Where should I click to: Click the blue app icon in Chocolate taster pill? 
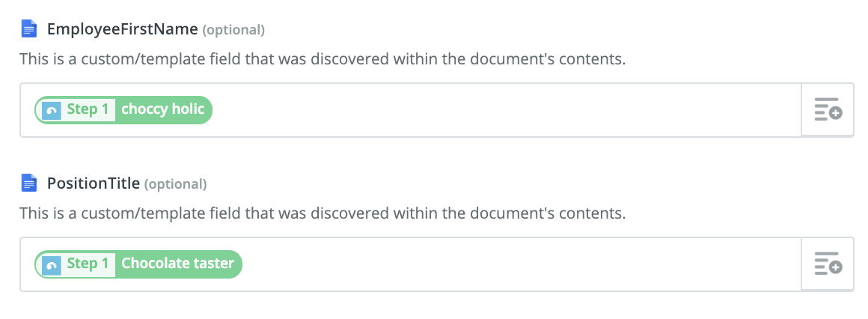point(52,264)
